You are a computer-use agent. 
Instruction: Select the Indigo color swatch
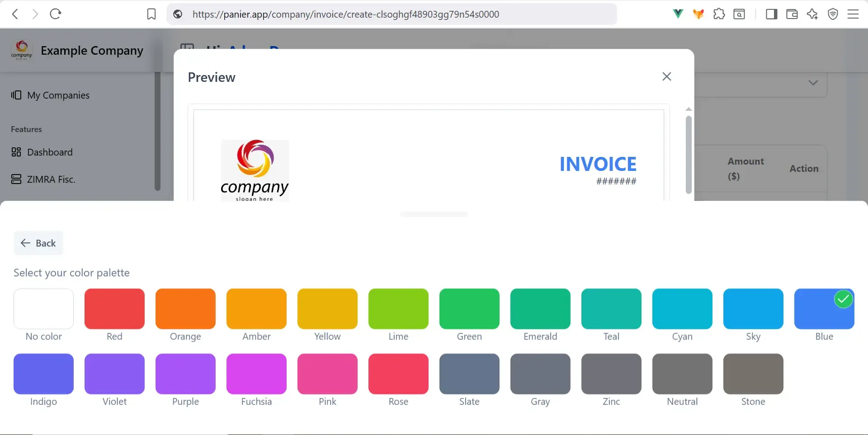click(44, 374)
